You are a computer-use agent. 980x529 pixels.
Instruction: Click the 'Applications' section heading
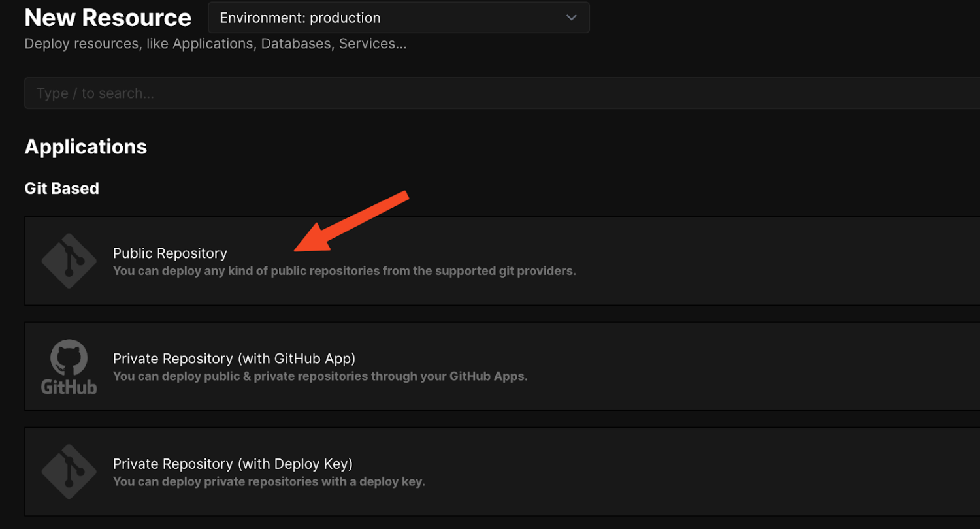coord(86,147)
